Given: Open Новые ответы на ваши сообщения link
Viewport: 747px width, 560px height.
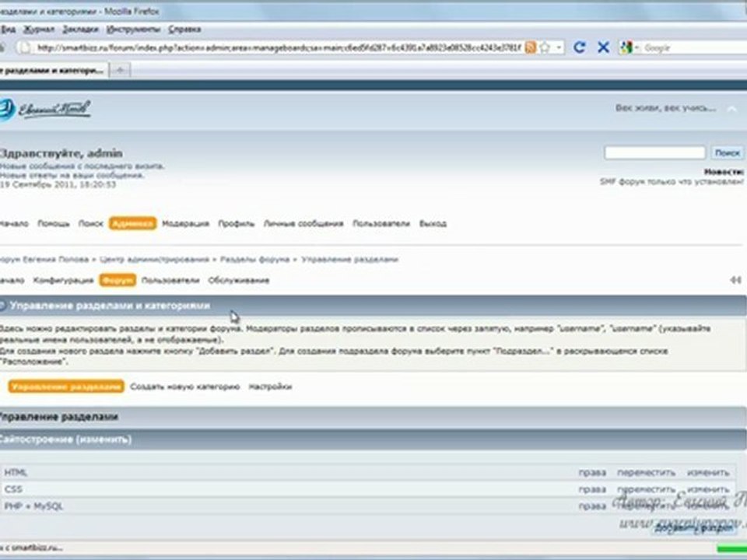Looking at the screenshot, I should (x=72, y=175).
